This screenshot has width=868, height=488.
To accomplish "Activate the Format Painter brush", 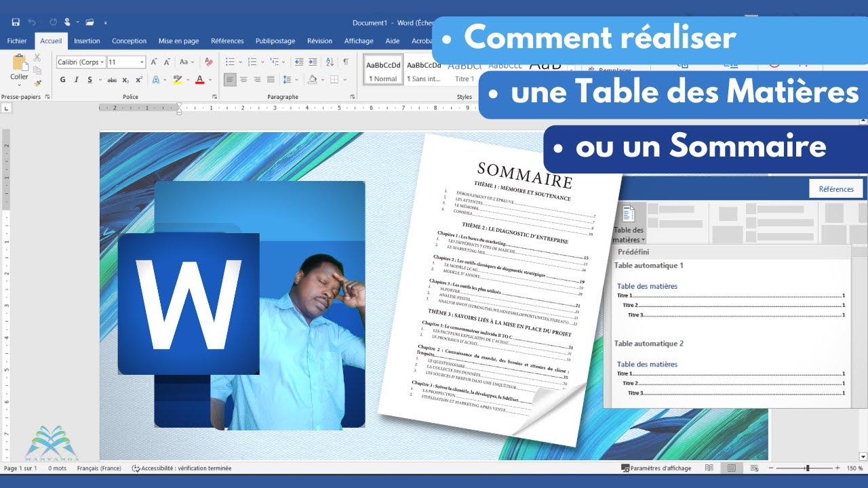I will [37, 83].
